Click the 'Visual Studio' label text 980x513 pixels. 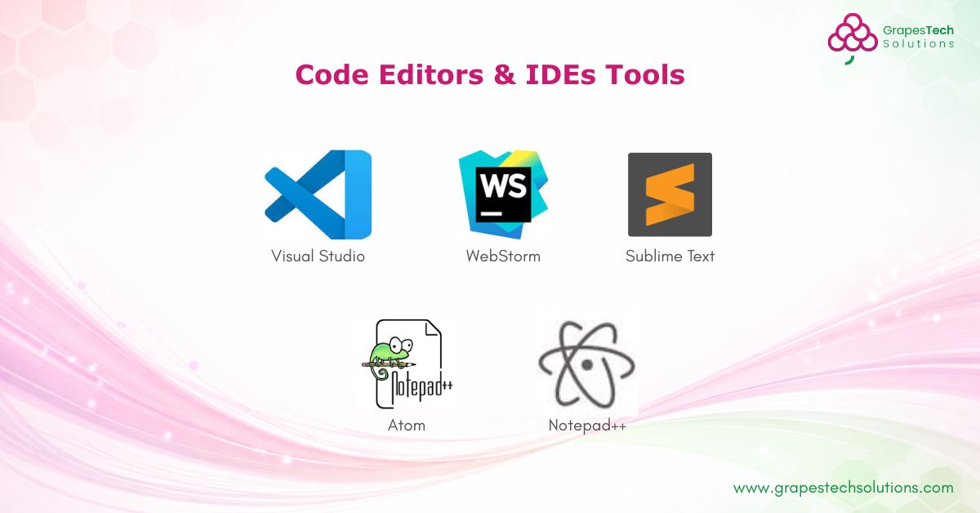[x=318, y=256]
